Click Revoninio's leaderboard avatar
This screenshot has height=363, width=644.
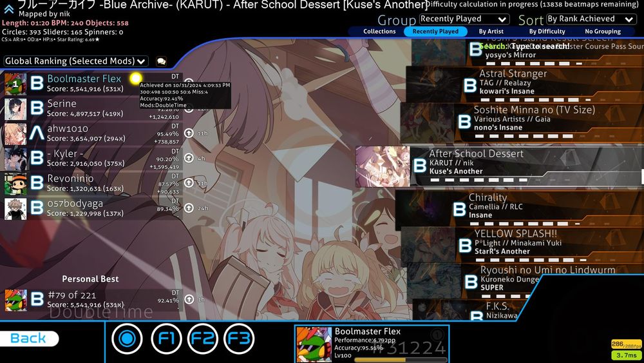coord(15,184)
